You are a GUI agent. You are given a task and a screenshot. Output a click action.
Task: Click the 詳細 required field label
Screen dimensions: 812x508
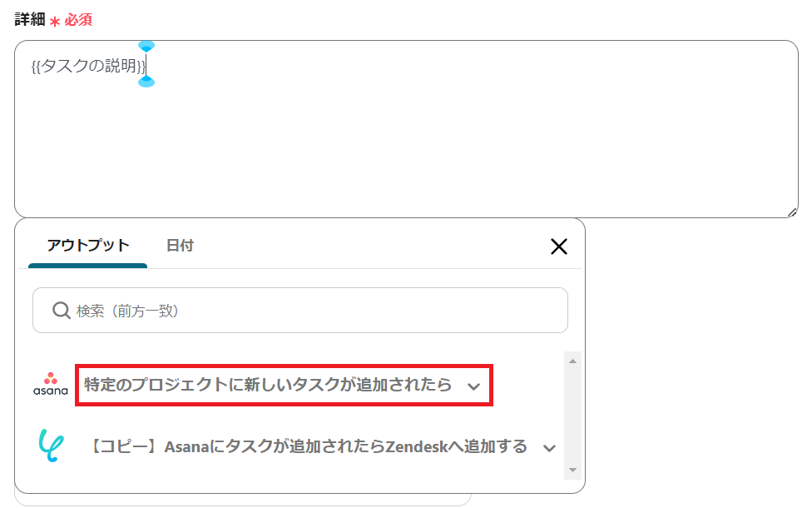[30, 19]
